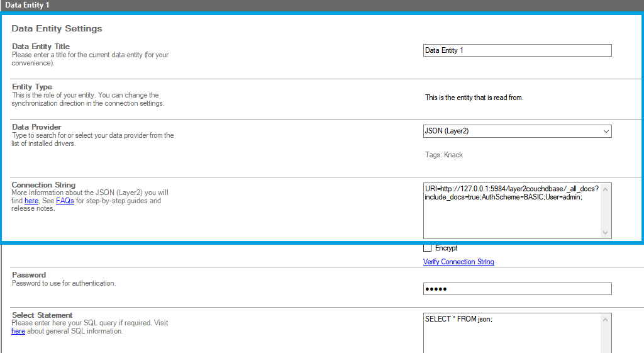Open the FAQs link
644x353 pixels.
[65, 201]
